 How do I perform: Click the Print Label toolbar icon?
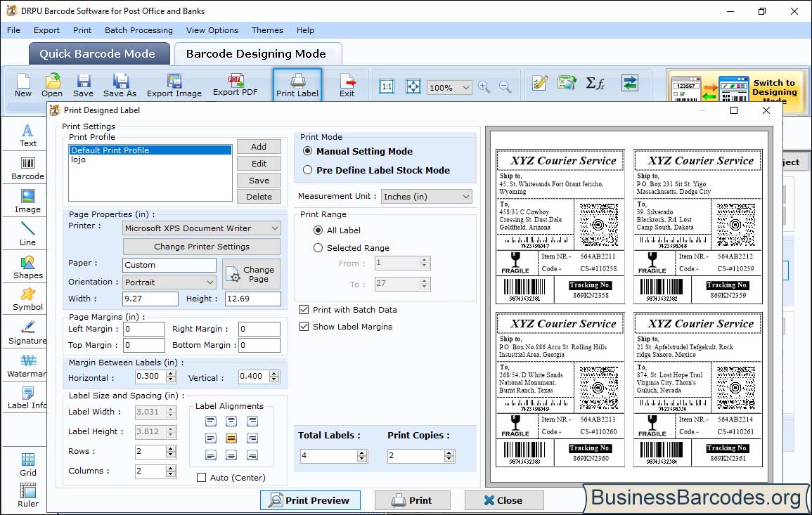pos(297,86)
